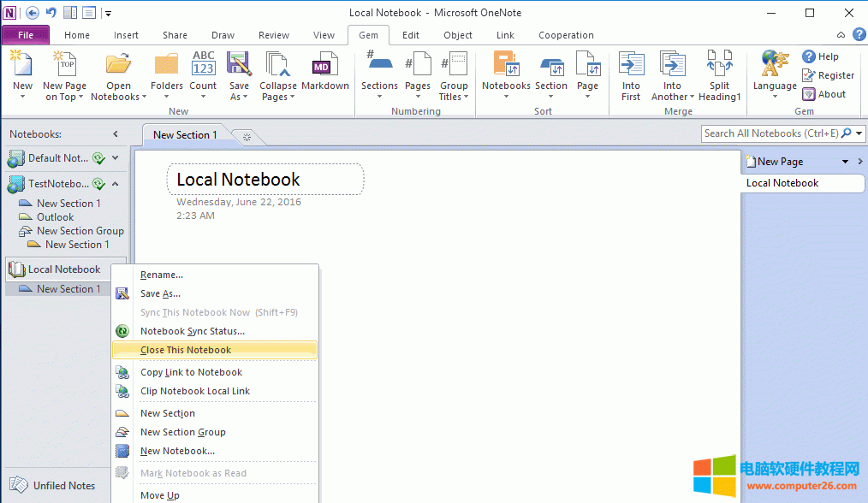
Task: Switch to the Cooperation ribbon tab
Action: [x=566, y=35]
